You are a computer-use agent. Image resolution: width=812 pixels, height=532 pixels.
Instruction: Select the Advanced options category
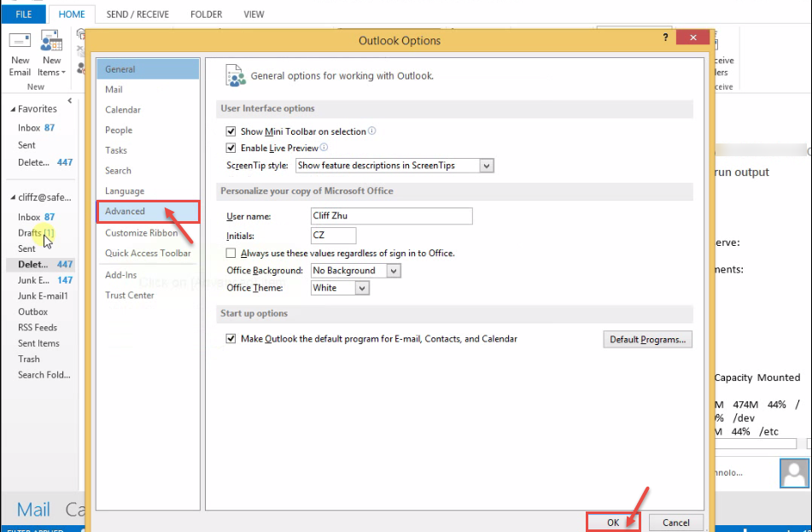(x=148, y=212)
